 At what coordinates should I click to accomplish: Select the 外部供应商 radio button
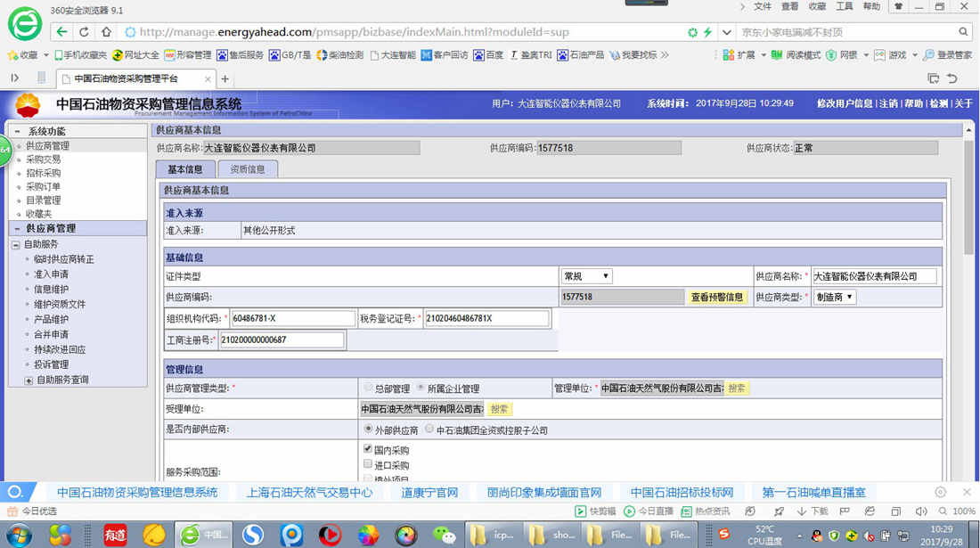click(368, 429)
